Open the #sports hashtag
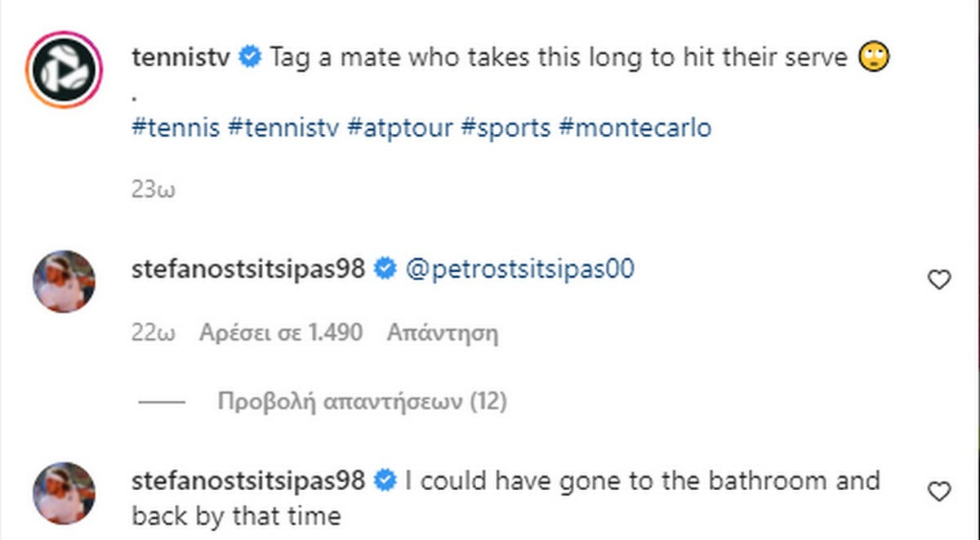The width and height of the screenshot is (980, 540). pyautogui.click(x=506, y=128)
